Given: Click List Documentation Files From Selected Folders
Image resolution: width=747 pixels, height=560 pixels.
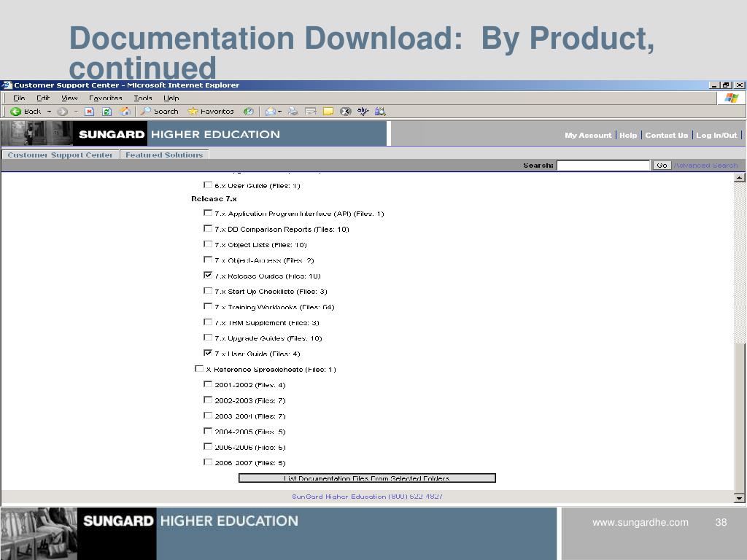Looking at the screenshot, I should click(x=367, y=478).
